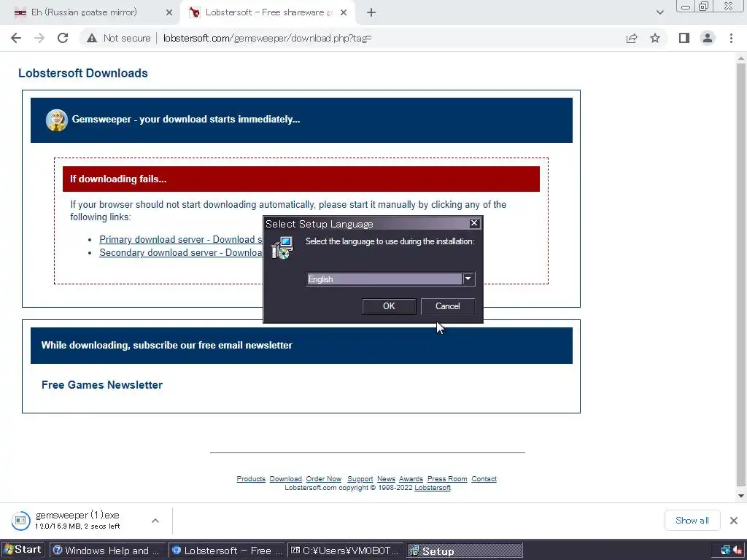Screen dimensions: 747x560
Task: Select the Setup taskbar item
Action: click(x=465, y=551)
